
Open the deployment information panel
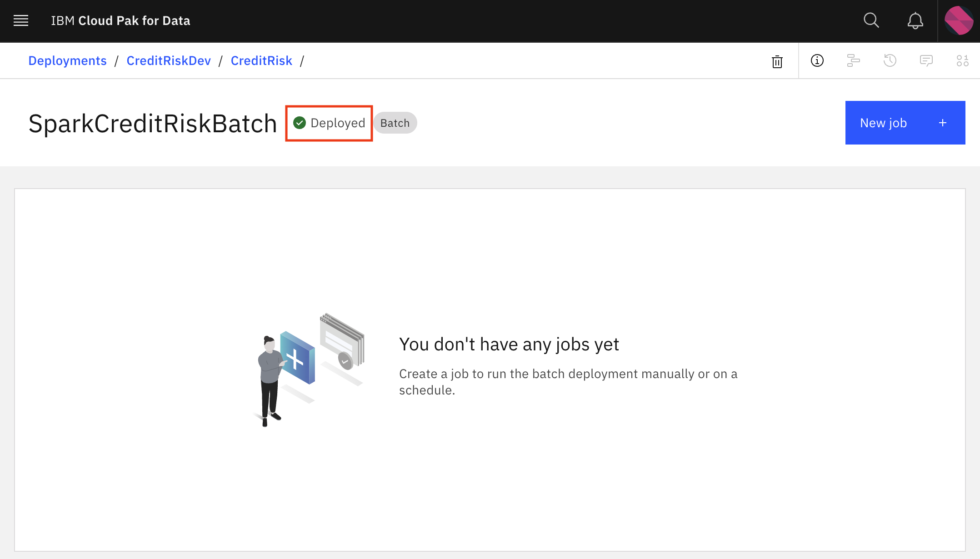tap(817, 60)
